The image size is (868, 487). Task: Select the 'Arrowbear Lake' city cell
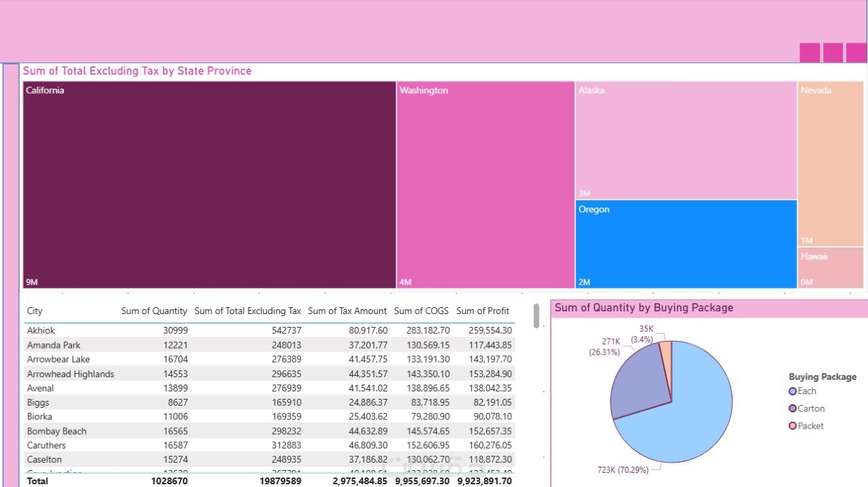coord(58,359)
